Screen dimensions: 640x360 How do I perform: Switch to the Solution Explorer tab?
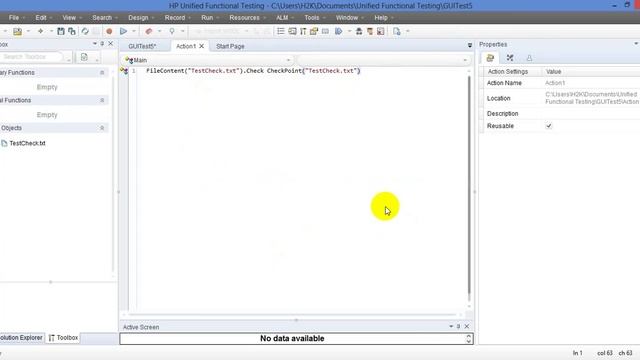(21, 338)
